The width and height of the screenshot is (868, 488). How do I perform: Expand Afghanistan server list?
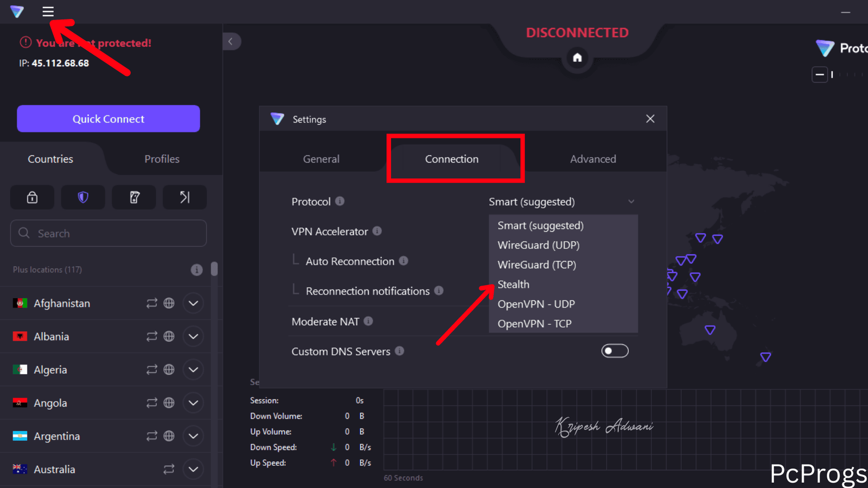point(193,303)
